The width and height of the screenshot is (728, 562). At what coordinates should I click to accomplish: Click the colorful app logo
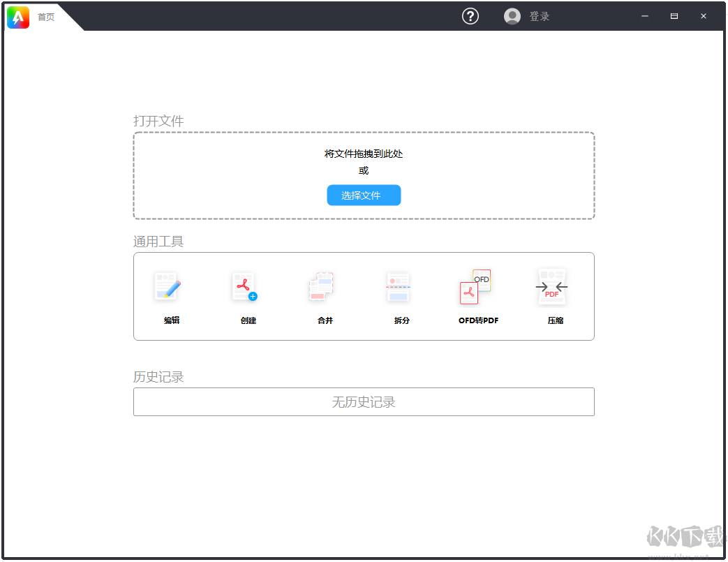coord(18,17)
